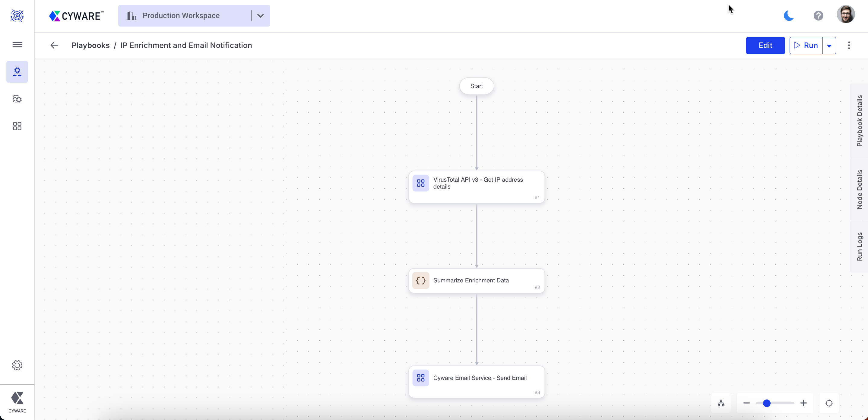Open the Node Details side tab
The height and width of the screenshot is (420, 868).
[x=859, y=189]
